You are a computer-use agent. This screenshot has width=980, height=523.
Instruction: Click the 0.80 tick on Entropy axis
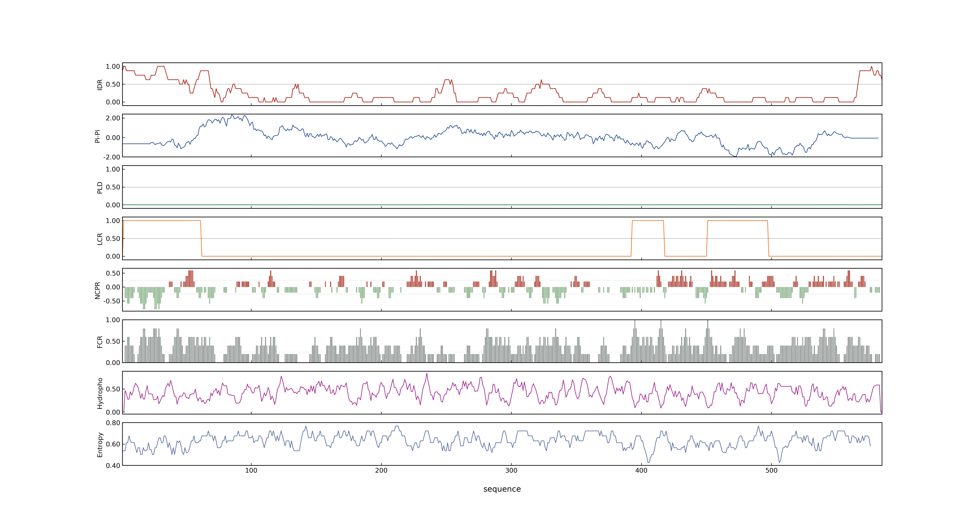[113, 423]
